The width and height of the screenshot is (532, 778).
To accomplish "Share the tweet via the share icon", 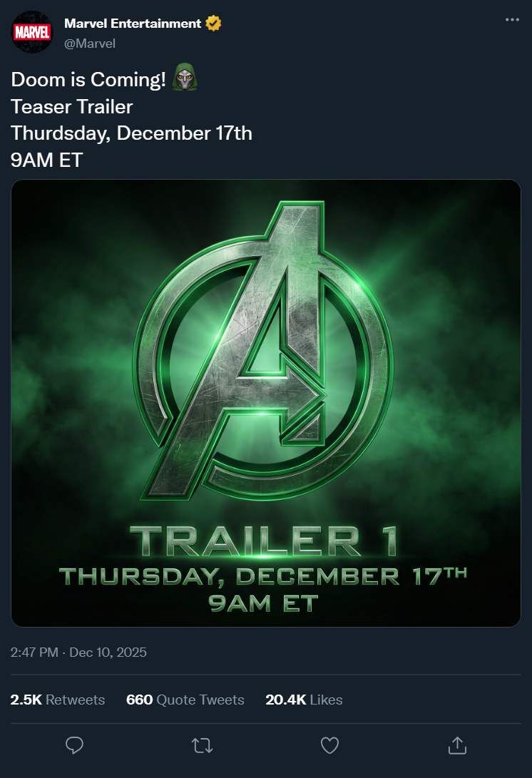I will click(x=456, y=745).
